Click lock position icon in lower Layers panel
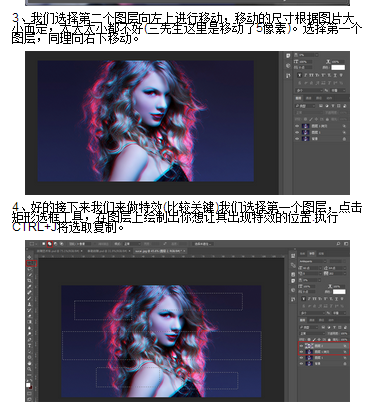 [319, 340]
